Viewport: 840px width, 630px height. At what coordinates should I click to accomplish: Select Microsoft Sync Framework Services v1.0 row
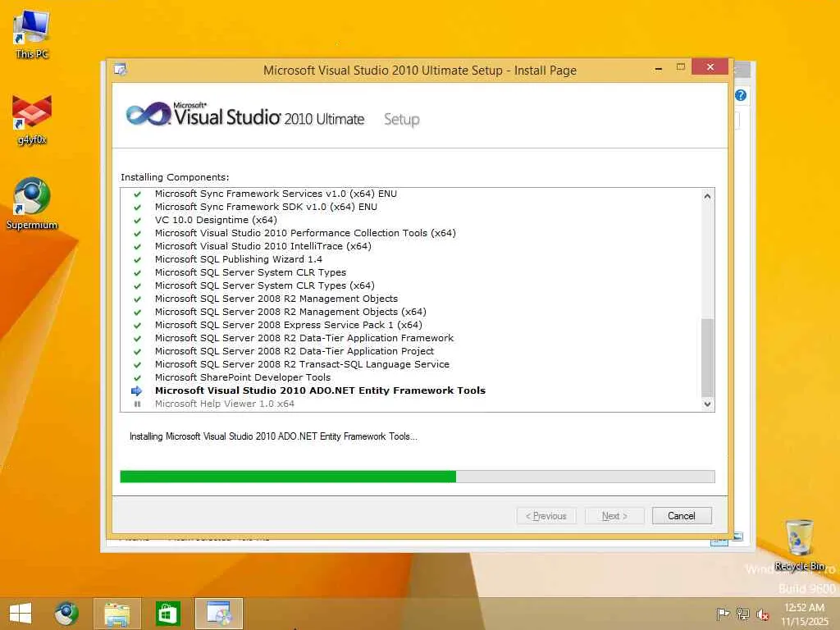(x=276, y=194)
